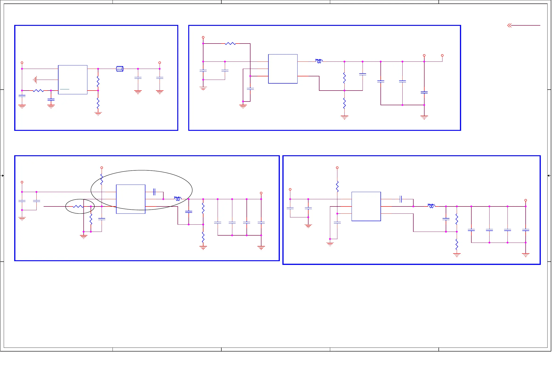Image resolution: width=555 pixels, height=392 pixels.
Task: Select the horizontal capacitor inside the large ellipse
Action: point(154,192)
